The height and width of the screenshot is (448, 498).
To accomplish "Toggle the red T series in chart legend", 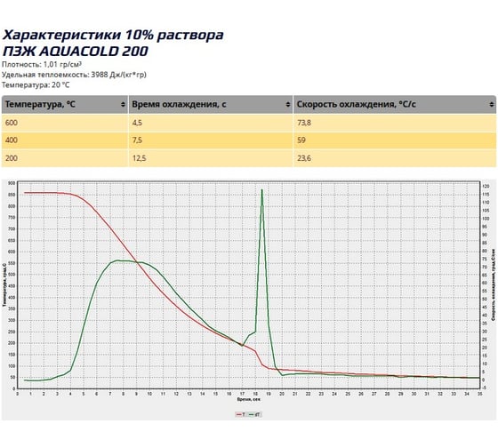I will click(241, 414).
